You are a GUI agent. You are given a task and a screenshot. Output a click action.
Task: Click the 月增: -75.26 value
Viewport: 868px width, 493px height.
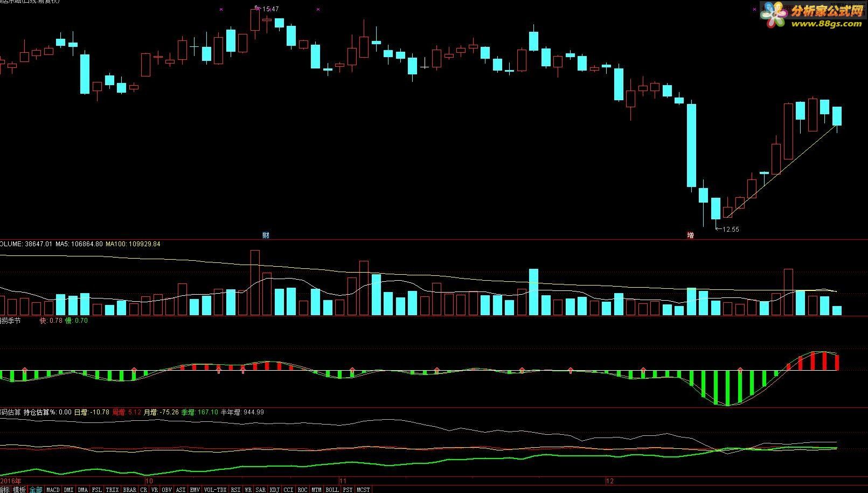(x=161, y=412)
